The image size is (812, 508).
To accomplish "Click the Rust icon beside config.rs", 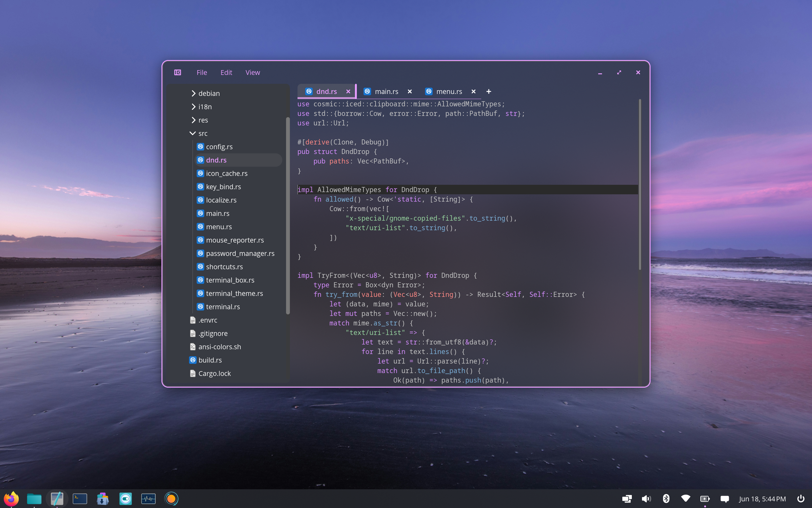I will [x=200, y=146].
